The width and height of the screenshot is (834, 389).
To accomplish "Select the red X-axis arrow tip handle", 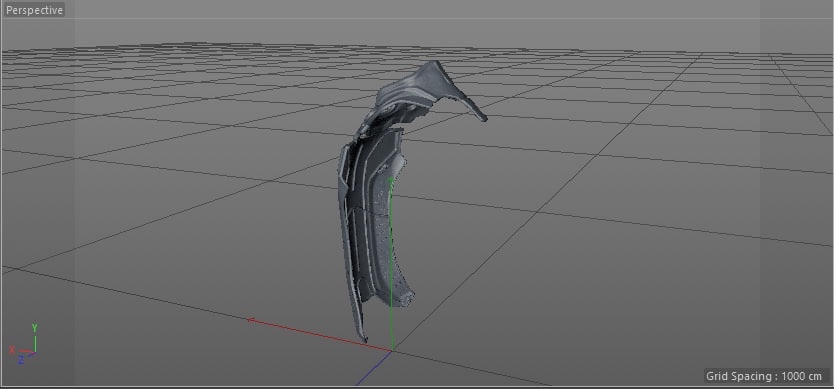I will [x=252, y=320].
